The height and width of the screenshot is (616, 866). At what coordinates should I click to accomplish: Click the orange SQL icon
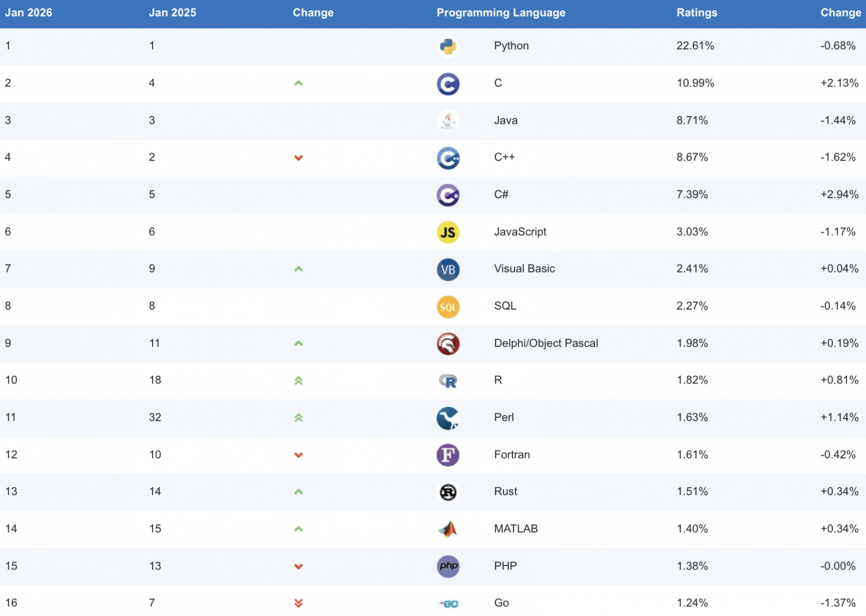pyautogui.click(x=448, y=307)
